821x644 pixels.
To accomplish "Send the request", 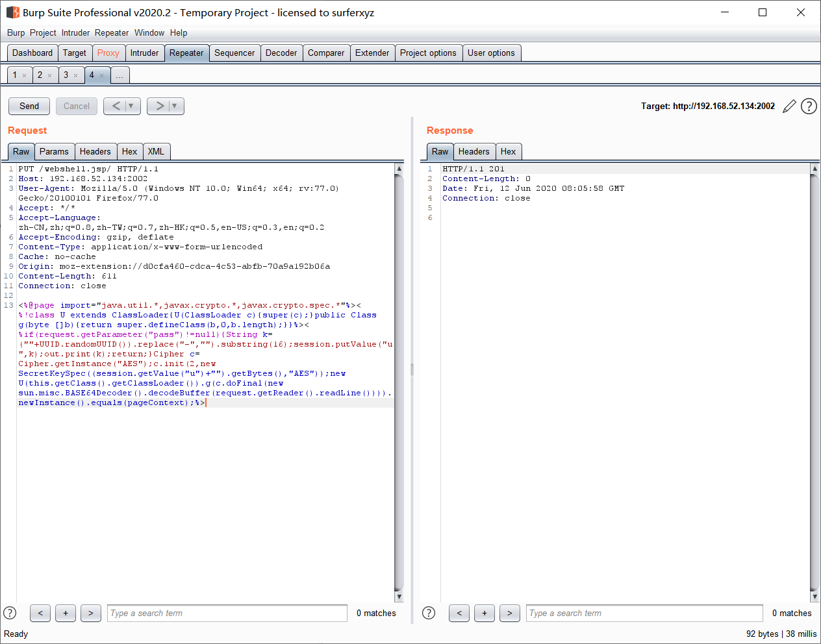I will click(x=29, y=106).
